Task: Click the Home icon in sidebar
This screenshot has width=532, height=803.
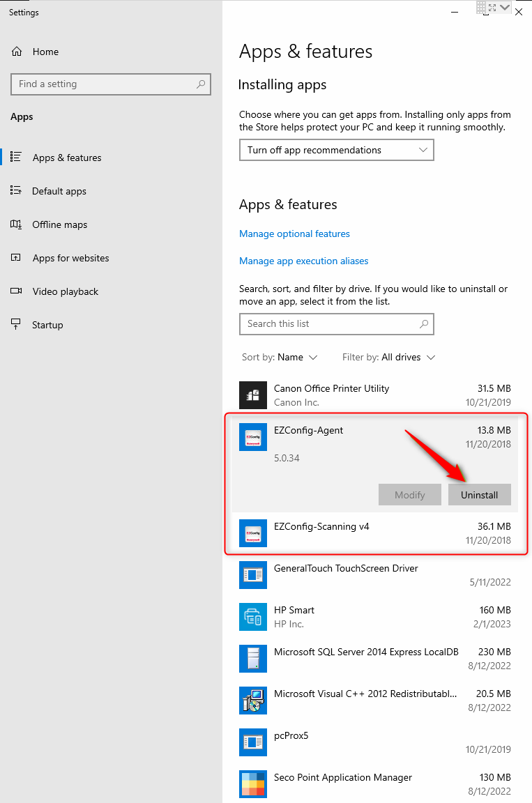Action: (x=17, y=52)
